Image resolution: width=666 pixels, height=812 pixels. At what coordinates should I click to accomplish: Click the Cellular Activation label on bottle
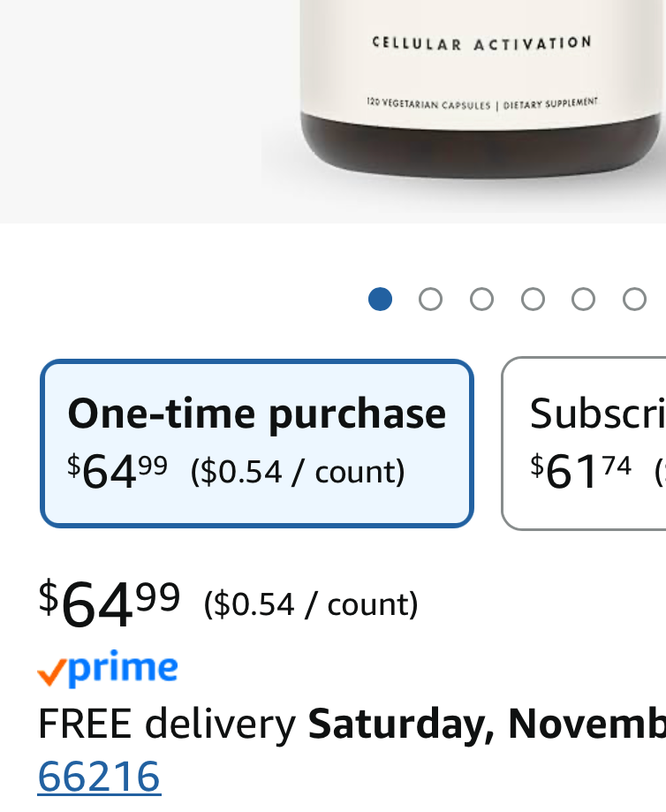coord(481,42)
